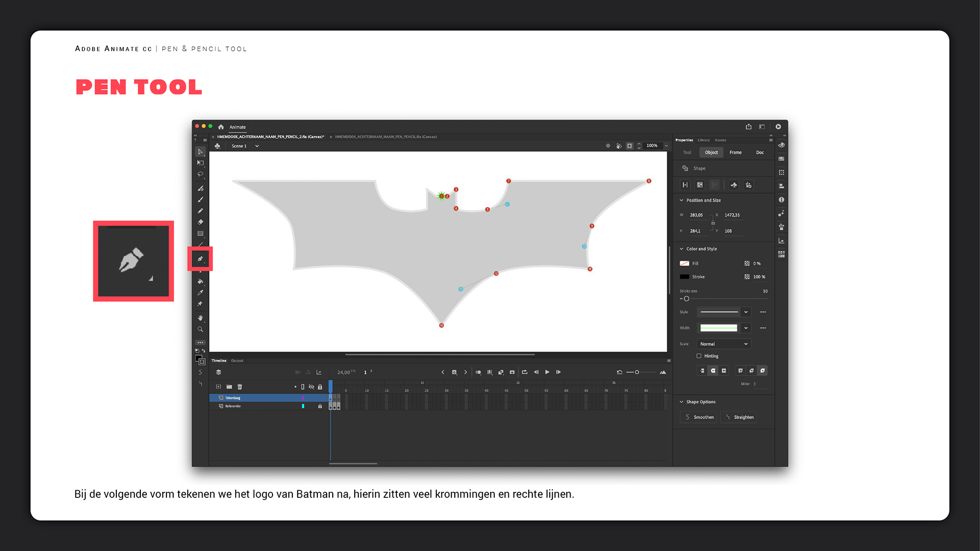Toggle width and height link lock
Screen dimensions: 980x551
click(713, 223)
